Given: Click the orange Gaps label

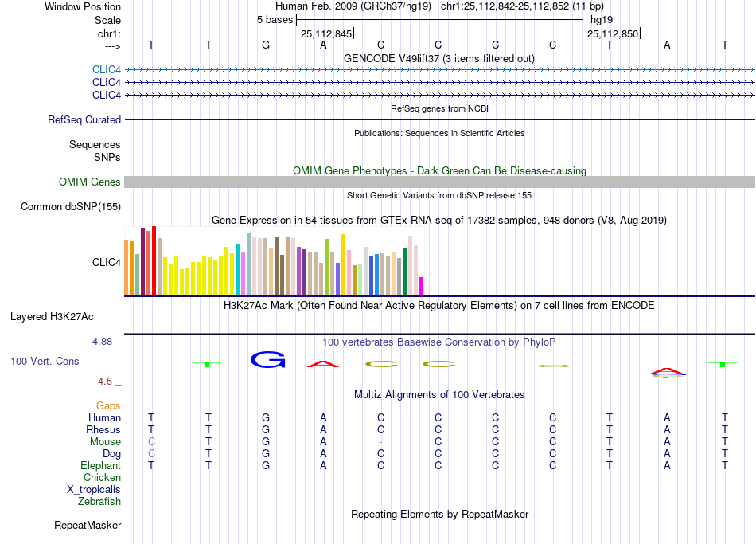Looking at the screenshot, I should pyautogui.click(x=108, y=406).
